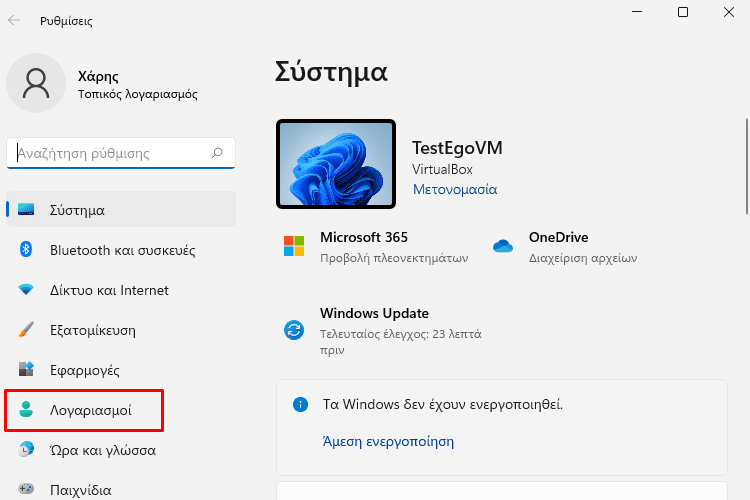Viewport: 750px width, 500px height.
Task: Click the VirtualBox model text
Action: coord(442,169)
